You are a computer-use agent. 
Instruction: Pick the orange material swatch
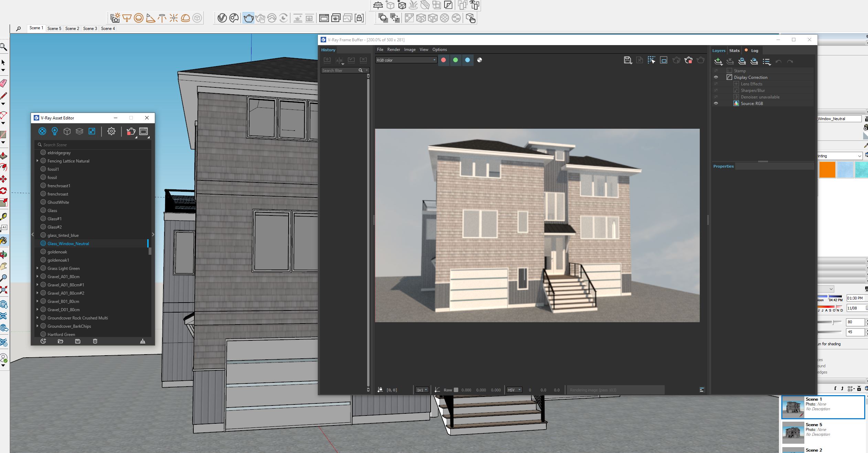click(827, 170)
